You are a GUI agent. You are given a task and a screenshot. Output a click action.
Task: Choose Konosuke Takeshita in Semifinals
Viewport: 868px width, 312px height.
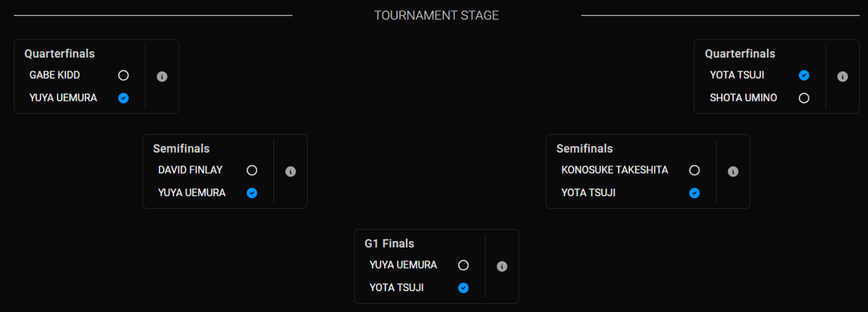[694, 170]
